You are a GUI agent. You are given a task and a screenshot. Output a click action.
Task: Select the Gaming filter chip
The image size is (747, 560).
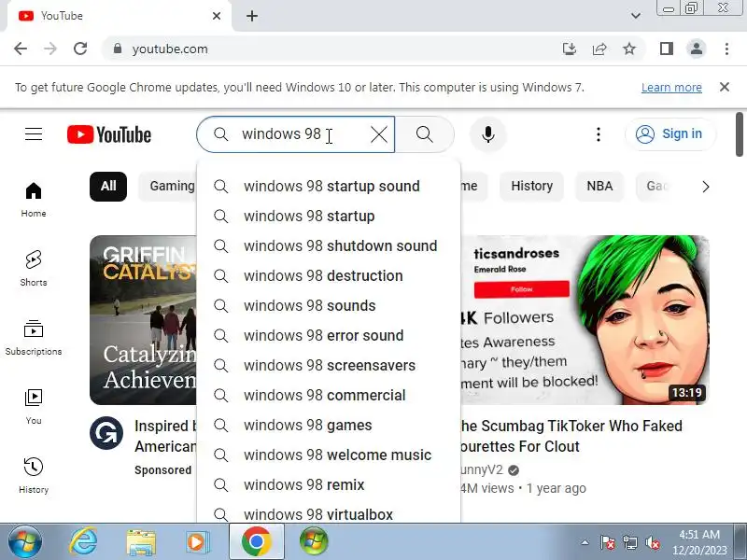[x=172, y=186]
